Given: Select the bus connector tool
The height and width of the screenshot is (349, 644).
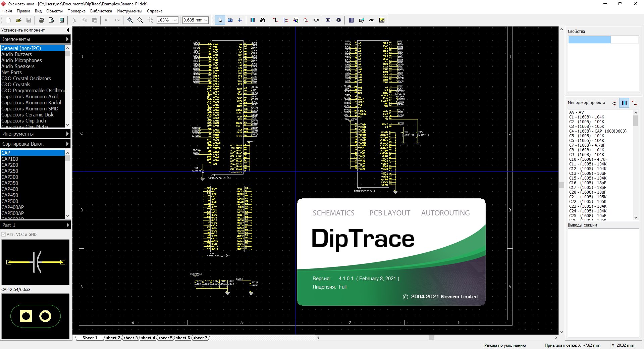Looking at the screenshot, I should [296, 20].
